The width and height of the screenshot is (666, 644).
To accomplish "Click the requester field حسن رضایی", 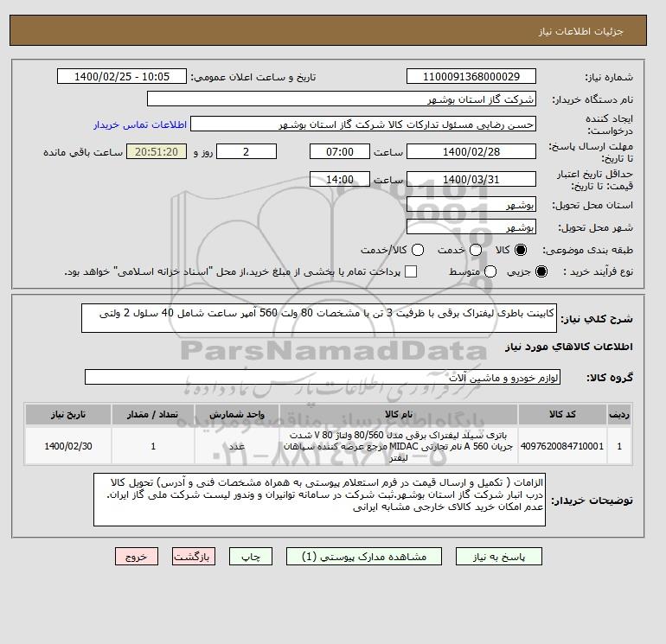I will (363, 124).
